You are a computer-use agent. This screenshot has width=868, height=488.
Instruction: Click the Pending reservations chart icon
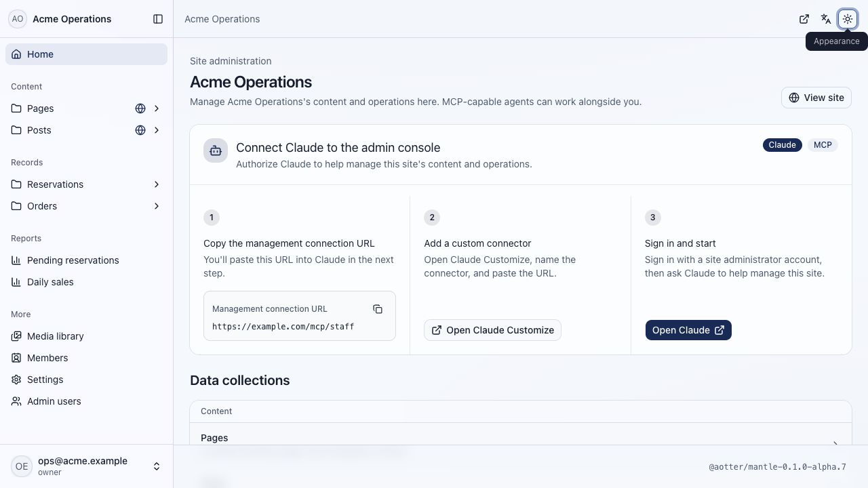(x=16, y=260)
